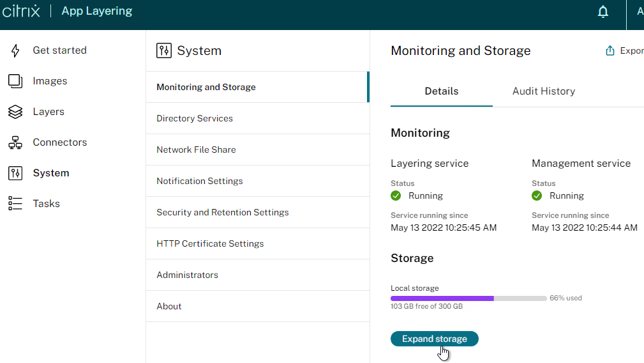Image resolution: width=644 pixels, height=363 pixels.
Task: Open Tasks via the list icon
Action: [15, 203]
